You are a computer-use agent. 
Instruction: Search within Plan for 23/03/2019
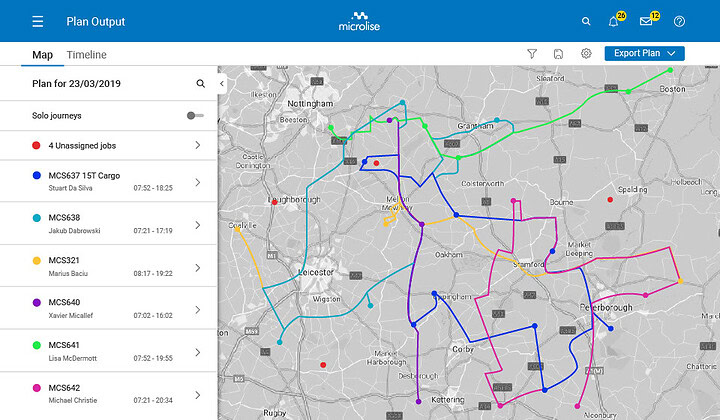coord(200,84)
